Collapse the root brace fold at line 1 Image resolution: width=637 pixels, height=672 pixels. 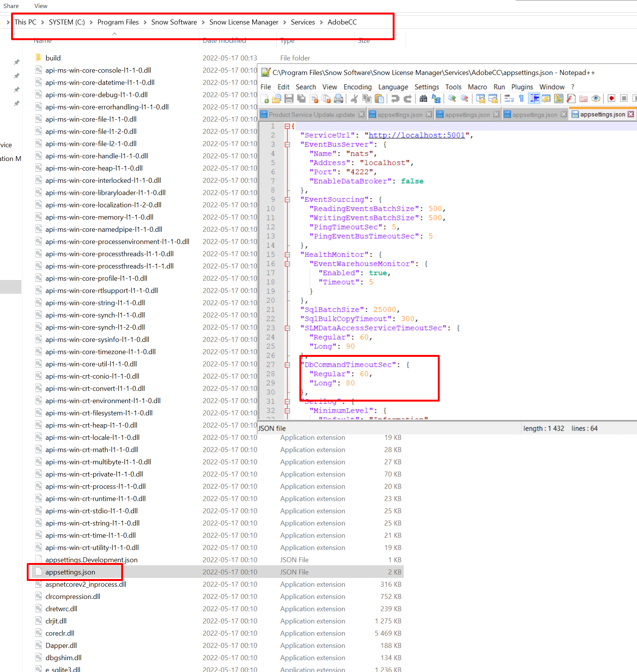(287, 126)
